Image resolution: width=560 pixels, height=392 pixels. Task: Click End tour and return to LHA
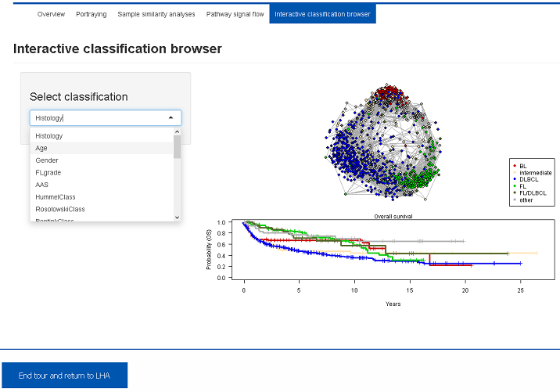click(64, 376)
